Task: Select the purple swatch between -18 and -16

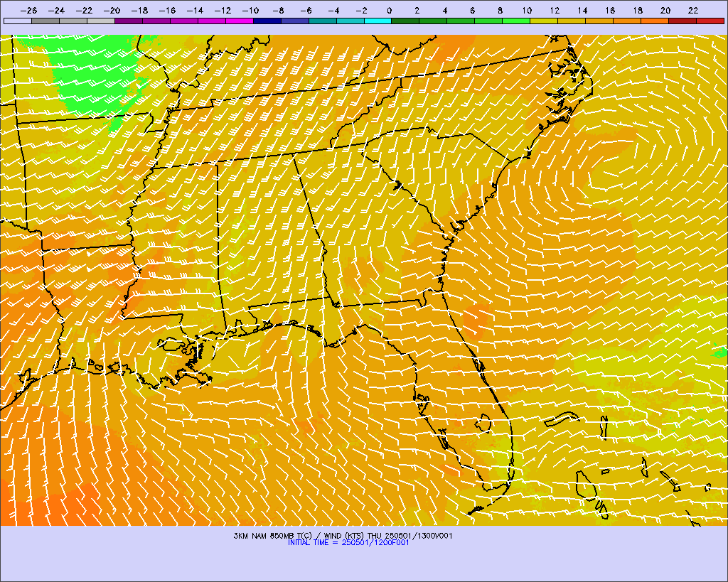Action: coord(156,21)
